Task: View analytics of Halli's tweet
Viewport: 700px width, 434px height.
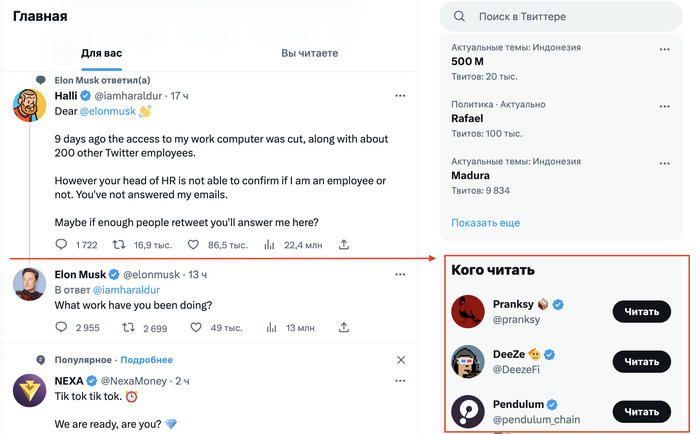Action: 269,244
